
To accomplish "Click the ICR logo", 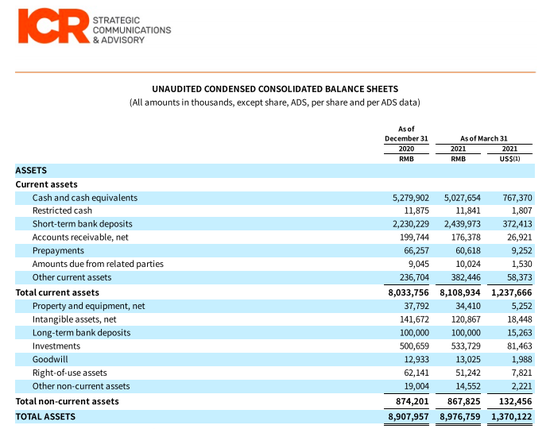I will pos(53,26).
